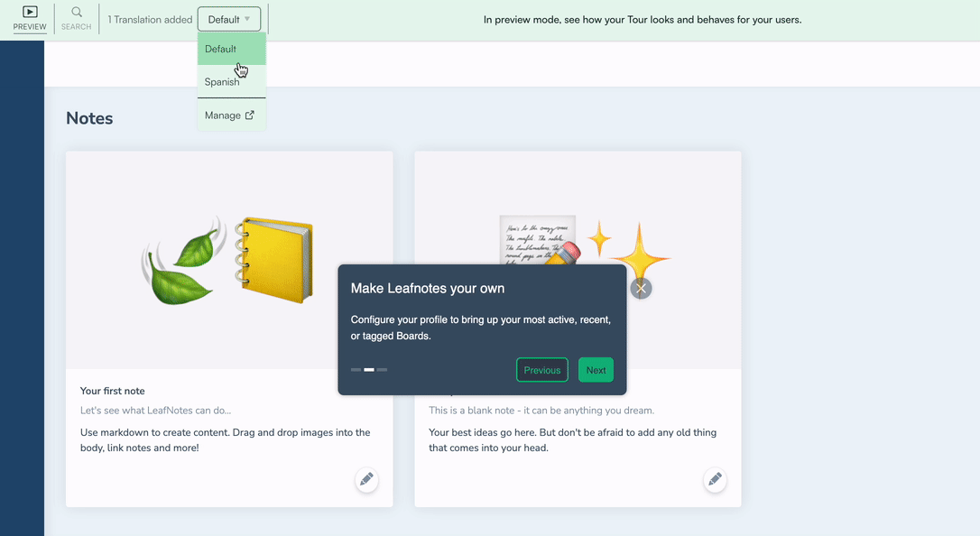Click the 'Make Leafnotes your own' title
The width and height of the screenshot is (980, 536).
click(x=428, y=289)
